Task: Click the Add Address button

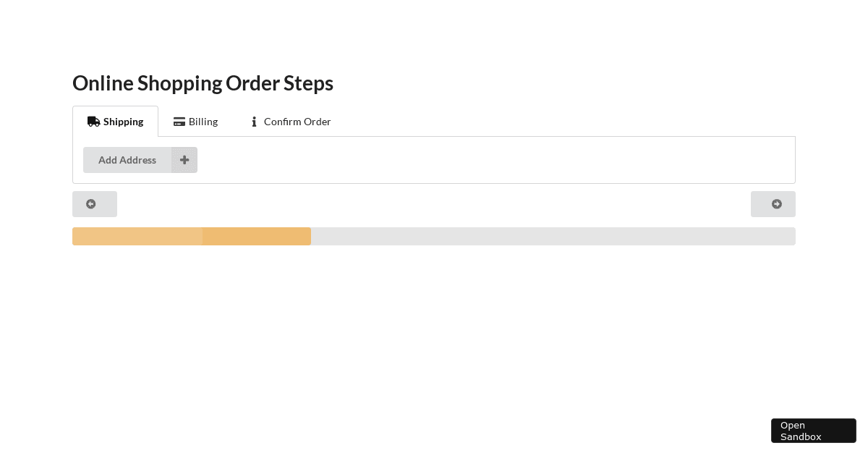Action: (127, 160)
